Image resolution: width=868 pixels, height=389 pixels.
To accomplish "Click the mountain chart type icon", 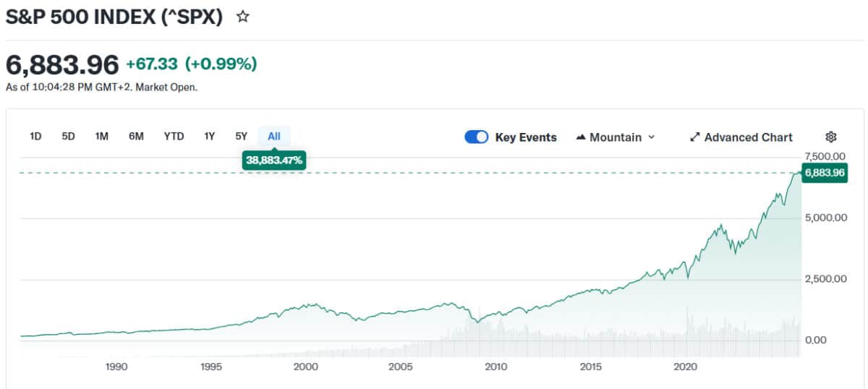I will (581, 137).
